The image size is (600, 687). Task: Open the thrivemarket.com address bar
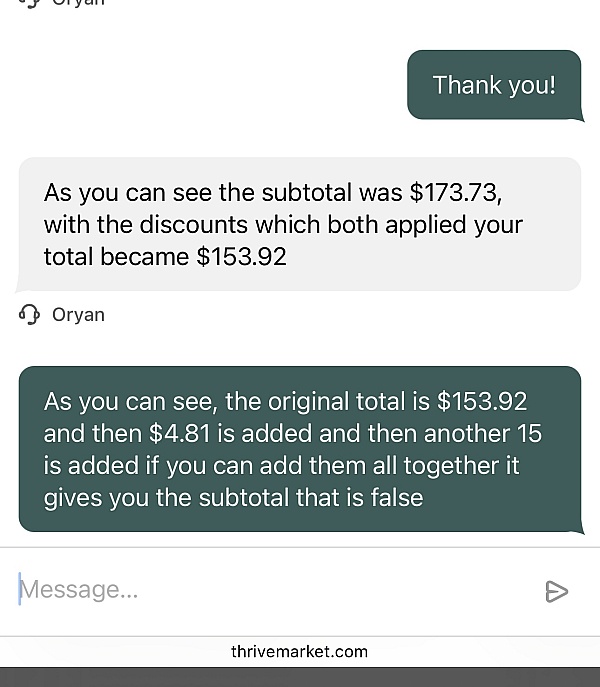tap(300, 652)
